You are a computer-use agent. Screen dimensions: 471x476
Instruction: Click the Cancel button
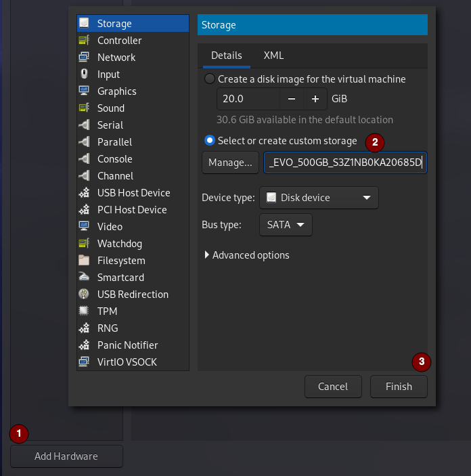tap(333, 387)
